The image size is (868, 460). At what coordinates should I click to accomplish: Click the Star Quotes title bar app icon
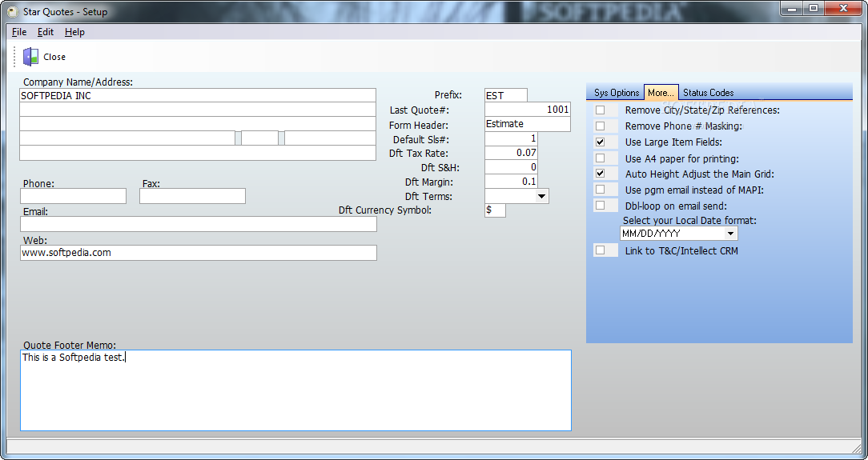click(12, 12)
